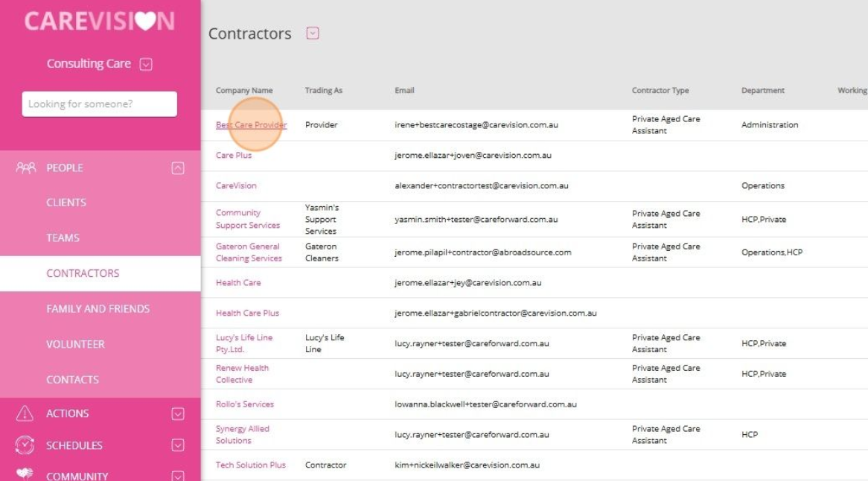
Task: Click the Department column header
Action: (763, 91)
